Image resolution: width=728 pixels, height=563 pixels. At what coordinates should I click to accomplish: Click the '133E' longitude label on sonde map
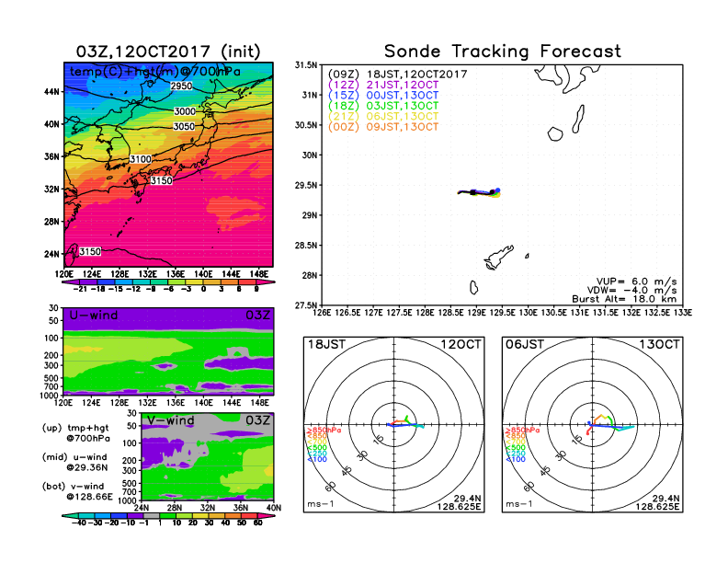(682, 313)
